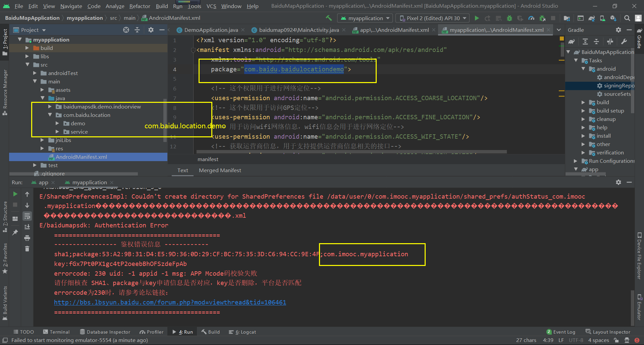Open the Profile app speedometer icon
Viewport: 644px width, 345px height.
click(x=531, y=18)
